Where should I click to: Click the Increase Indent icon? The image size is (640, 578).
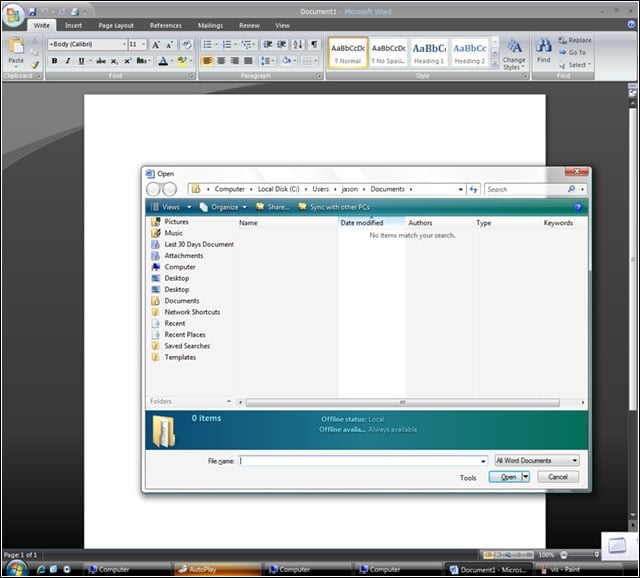pyautogui.click(x=282, y=44)
